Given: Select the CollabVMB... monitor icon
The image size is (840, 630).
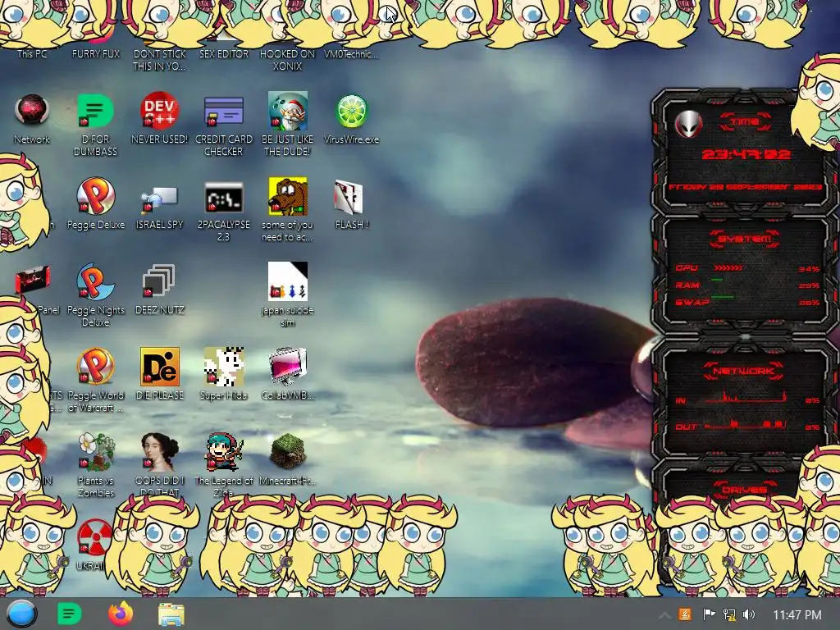Looking at the screenshot, I should 288,367.
